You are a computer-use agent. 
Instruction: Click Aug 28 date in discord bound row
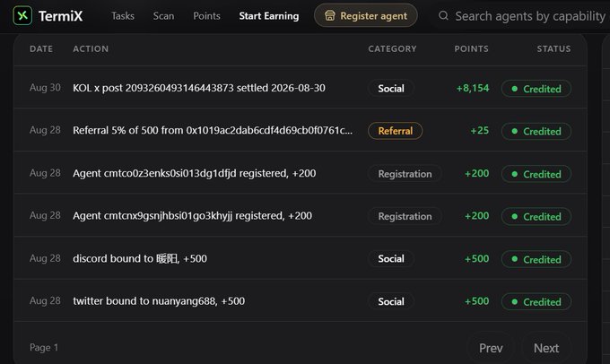(x=45, y=258)
